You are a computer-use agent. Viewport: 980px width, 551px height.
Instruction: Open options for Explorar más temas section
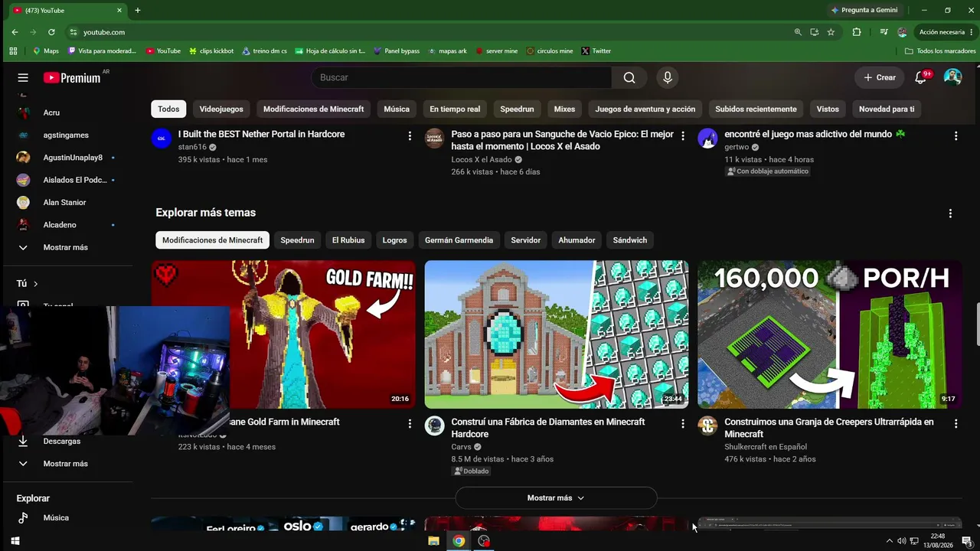(x=950, y=214)
